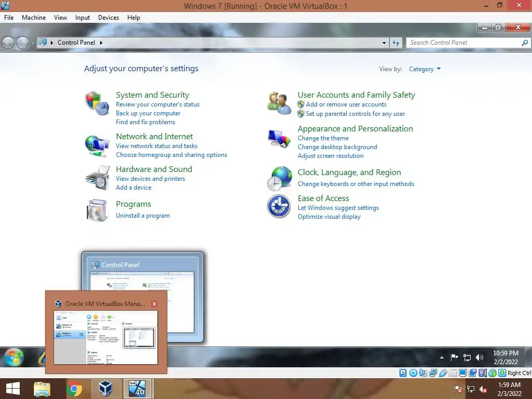Click host muted volume tray icon
The image size is (532, 399).
(x=483, y=389)
